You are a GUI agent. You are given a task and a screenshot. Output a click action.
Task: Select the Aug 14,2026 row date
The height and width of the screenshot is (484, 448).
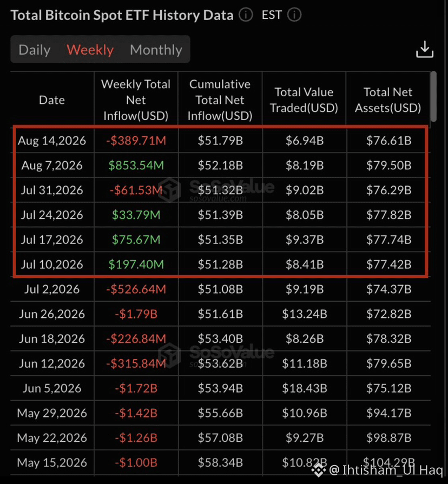(x=52, y=141)
